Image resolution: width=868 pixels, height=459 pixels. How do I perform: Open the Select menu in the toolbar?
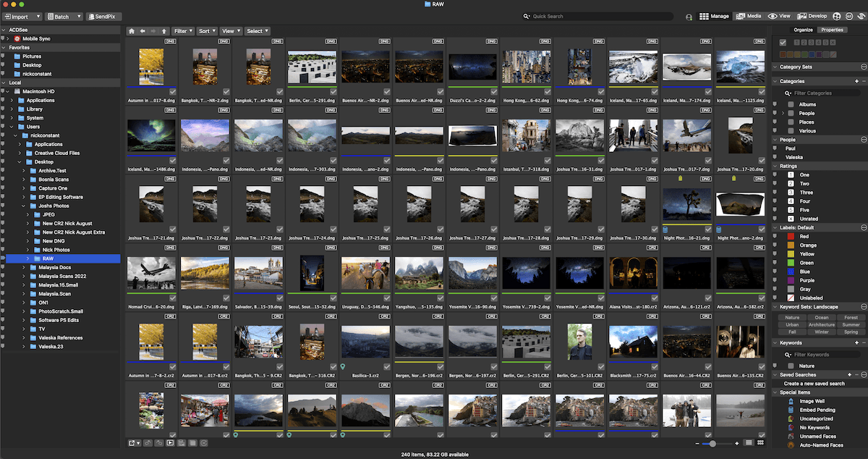(257, 31)
